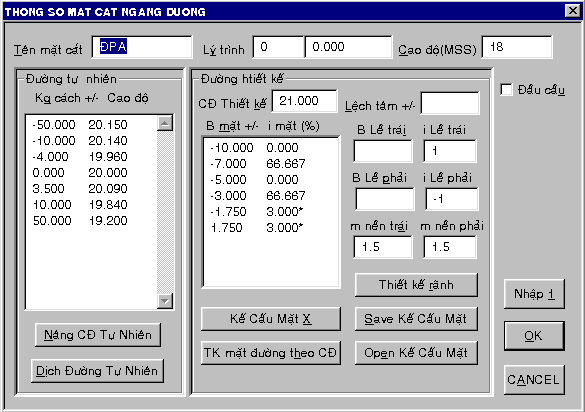Click the Kế Cấu Mặt X button

pyautogui.click(x=271, y=319)
